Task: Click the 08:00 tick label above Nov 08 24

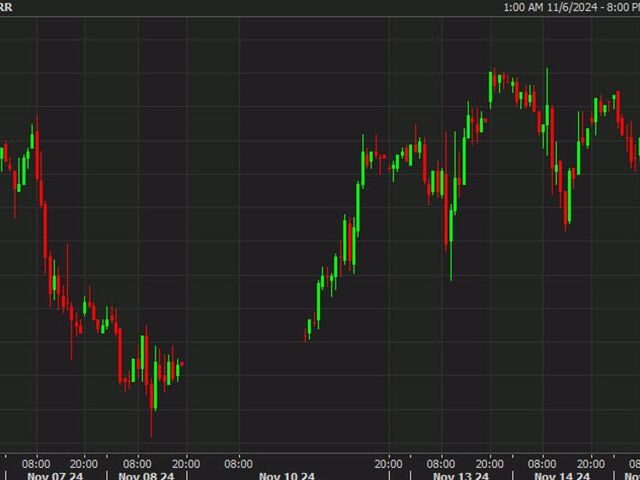Action: [137, 464]
